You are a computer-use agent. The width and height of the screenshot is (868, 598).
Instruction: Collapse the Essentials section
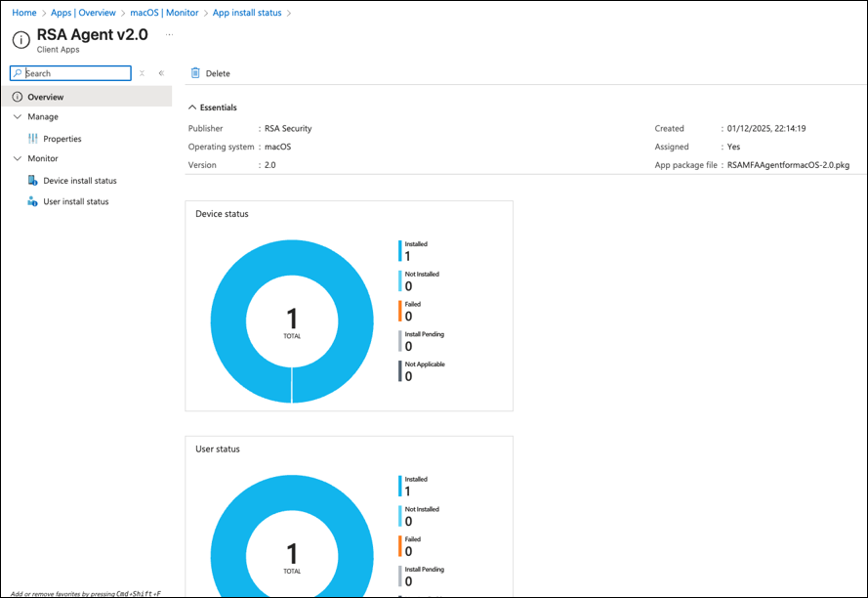click(x=192, y=107)
